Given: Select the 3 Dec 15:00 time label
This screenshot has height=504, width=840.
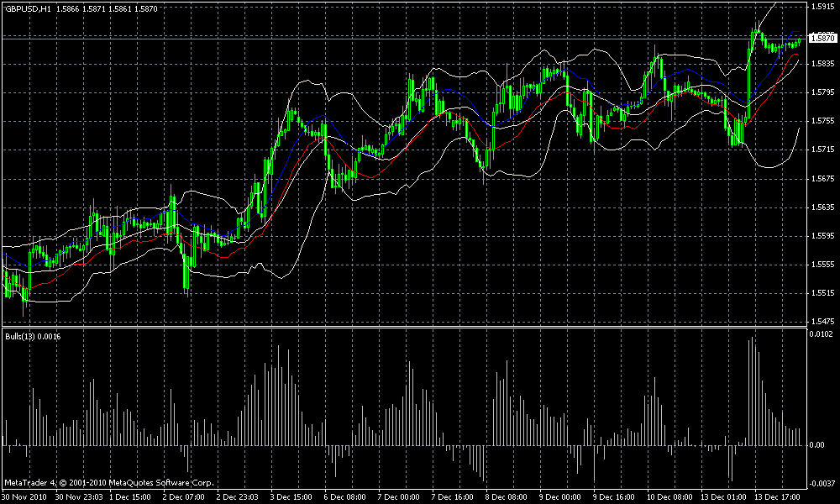Looking at the screenshot, I should [x=291, y=497].
